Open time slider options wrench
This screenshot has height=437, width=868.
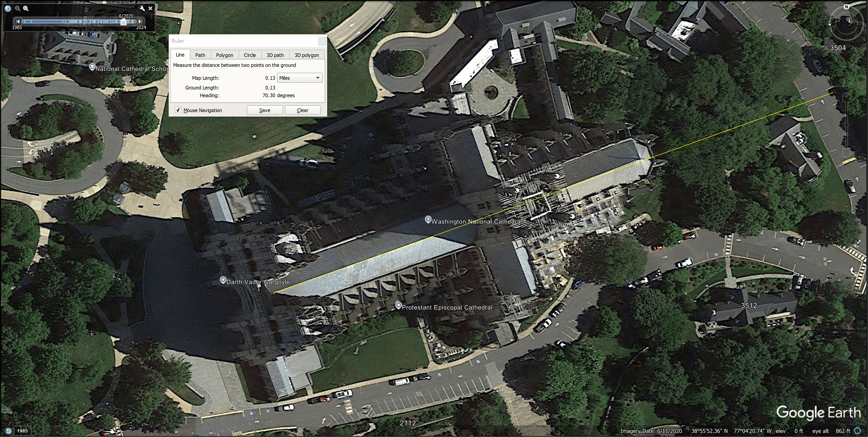[142, 8]
